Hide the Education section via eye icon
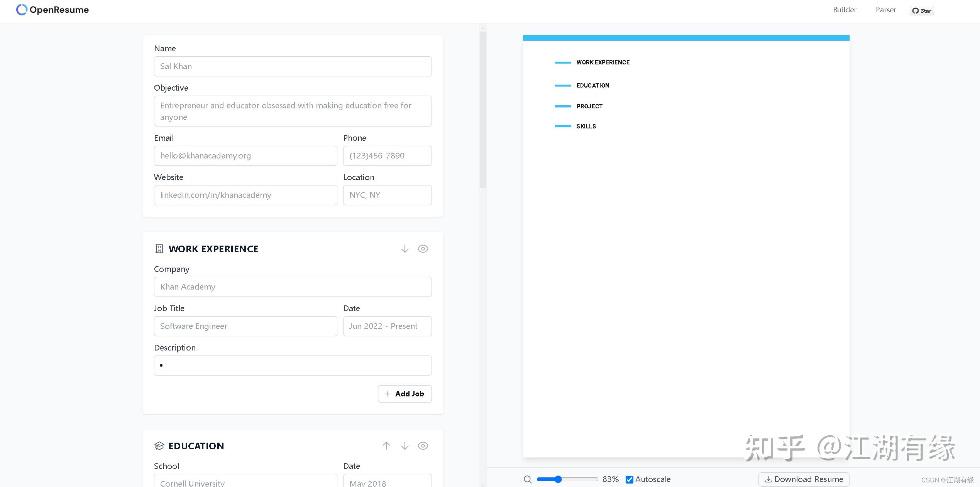980x487 pixels. tap(423, 446)
